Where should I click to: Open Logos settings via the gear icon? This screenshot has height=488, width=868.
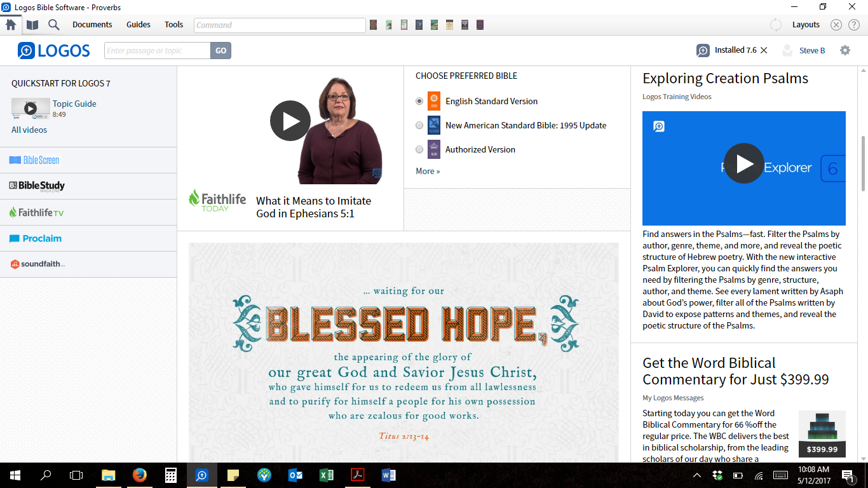pos(844,50)
